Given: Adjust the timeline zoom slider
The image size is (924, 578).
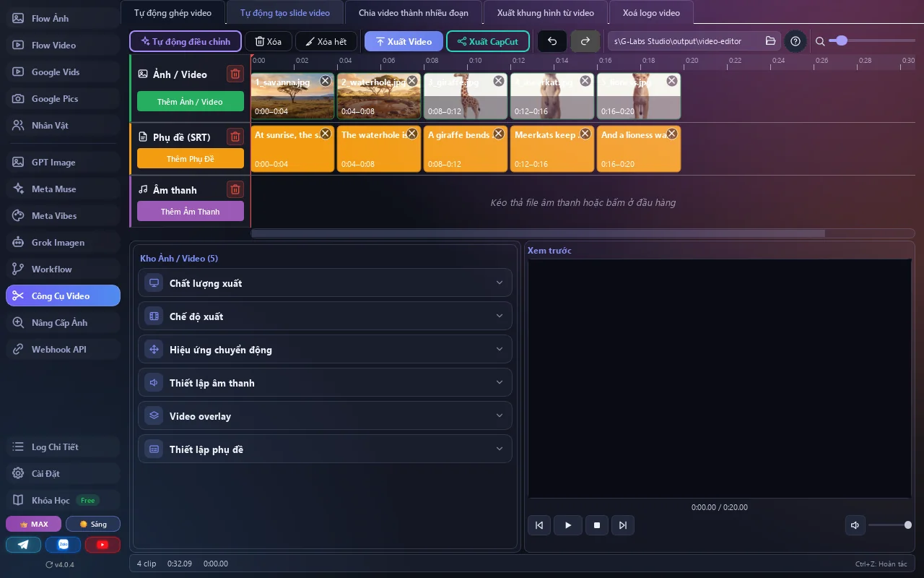Looking at the screenshot, I should click(x=872, y=41).
